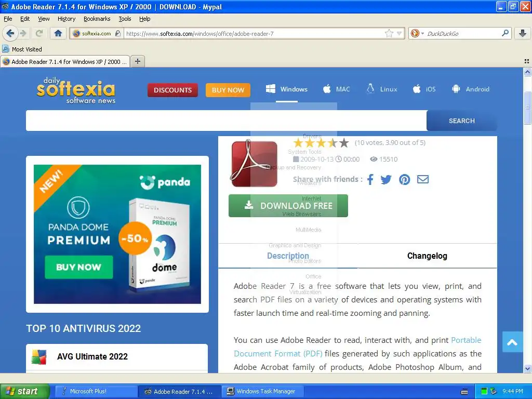
Task: Share on Twitter icon
Action: pos(386,179)
